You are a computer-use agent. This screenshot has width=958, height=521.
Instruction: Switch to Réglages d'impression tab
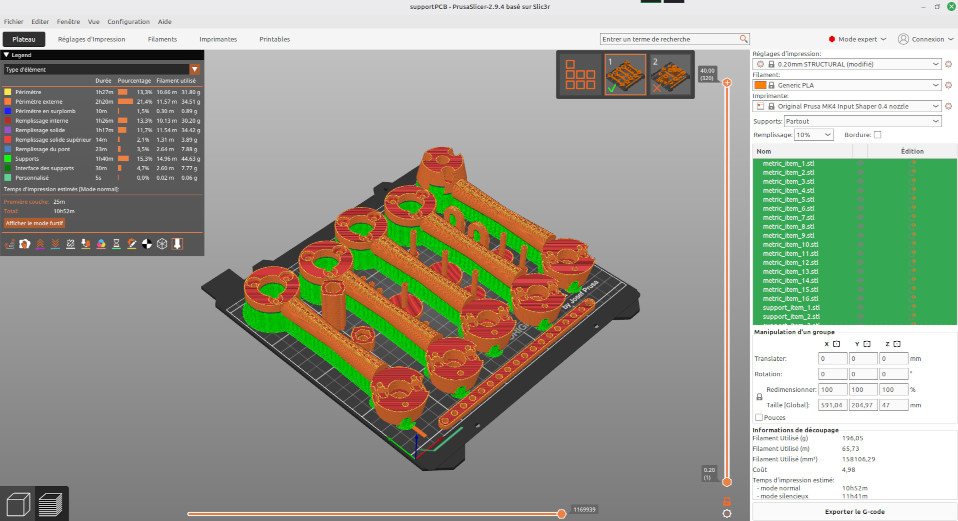(x=92, y=39)
